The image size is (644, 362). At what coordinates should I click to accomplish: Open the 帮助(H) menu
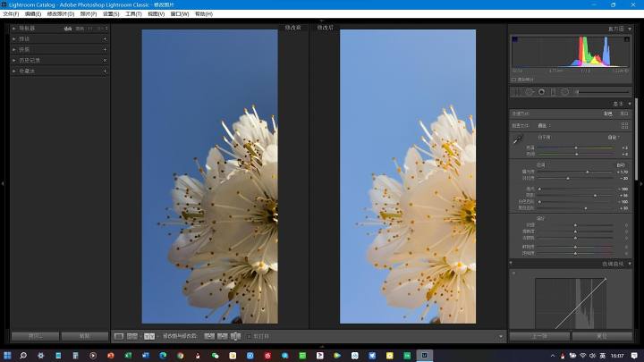pos(204,14)
